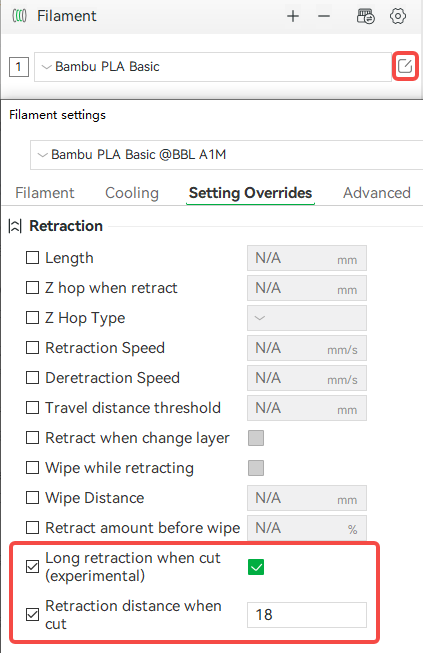This screenshot has width=423, height=653.
Task: Switch to the Cooling tab
Action: (132, 193)
